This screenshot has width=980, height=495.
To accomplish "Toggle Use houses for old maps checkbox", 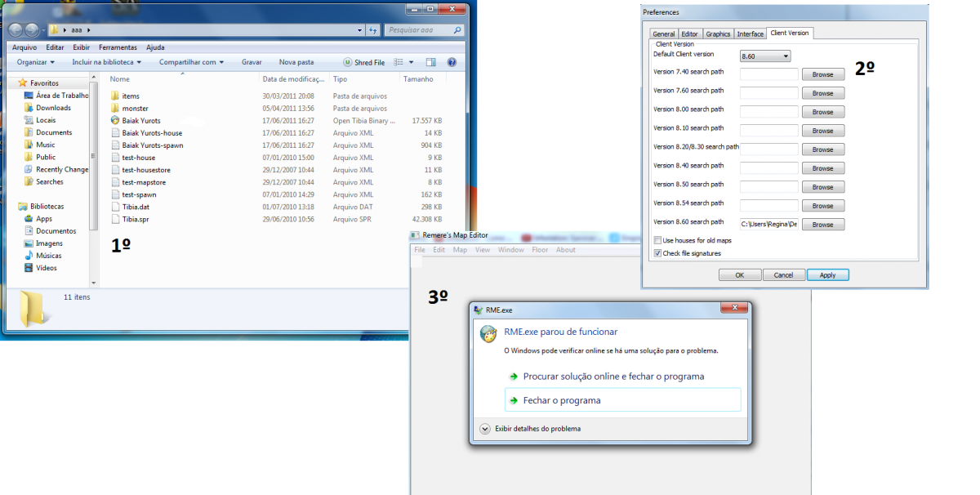I will point(657,240).
